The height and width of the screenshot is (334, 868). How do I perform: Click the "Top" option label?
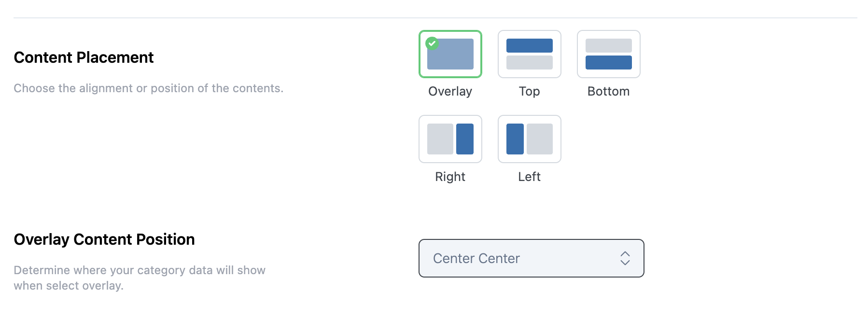click(x=530, y=92)
